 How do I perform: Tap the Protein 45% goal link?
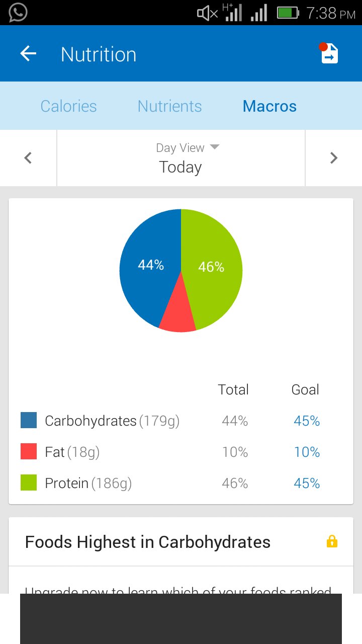307,483
